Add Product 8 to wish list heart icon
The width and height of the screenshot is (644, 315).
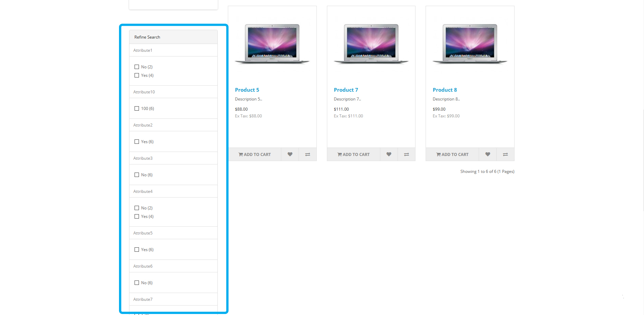(488, 154)
